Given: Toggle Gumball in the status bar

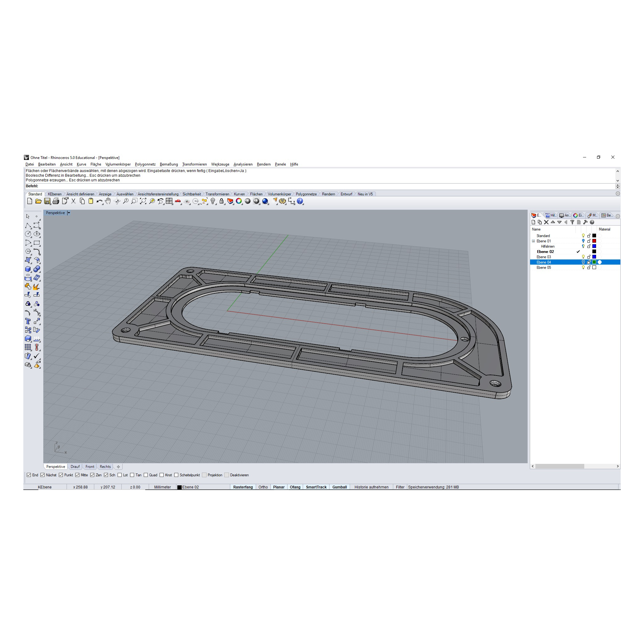Looking at the screenshot, I should (340, 487).
